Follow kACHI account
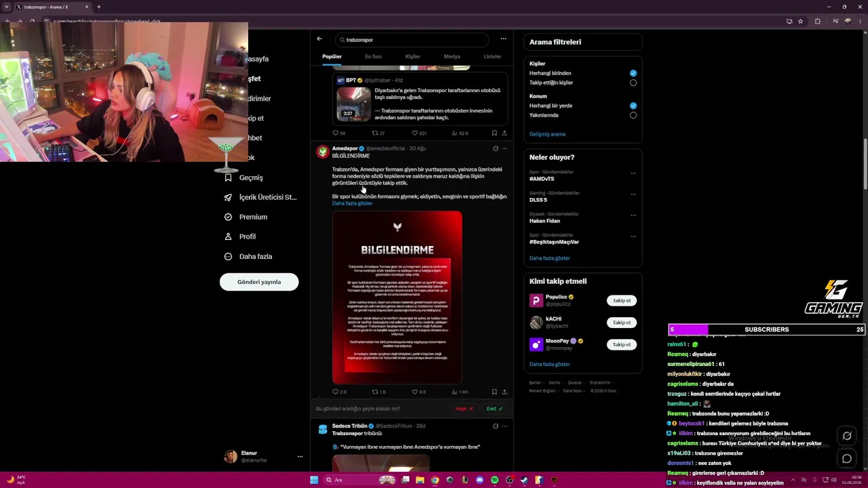The image size is (868, 488). pos(622,323)
